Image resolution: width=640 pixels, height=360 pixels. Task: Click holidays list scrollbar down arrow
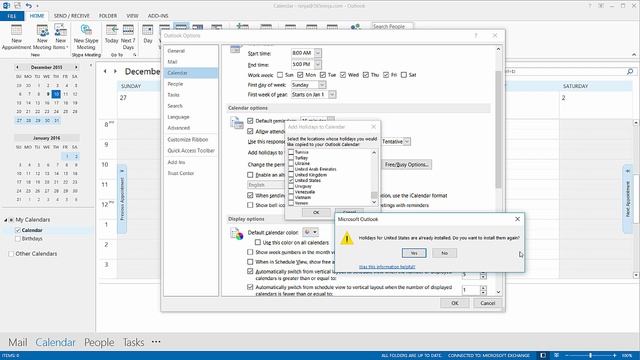click(374, 202)
